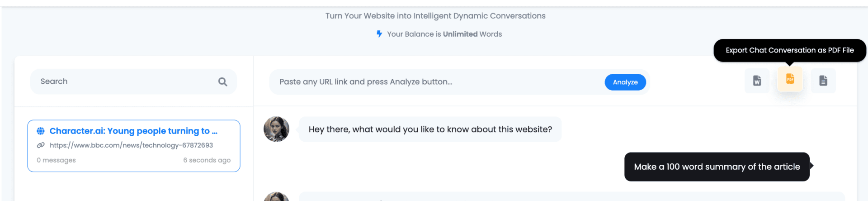Export chat conversation as PDF file
The width and height of the screenshot is (868, 201).
click(x=790, y=79)
